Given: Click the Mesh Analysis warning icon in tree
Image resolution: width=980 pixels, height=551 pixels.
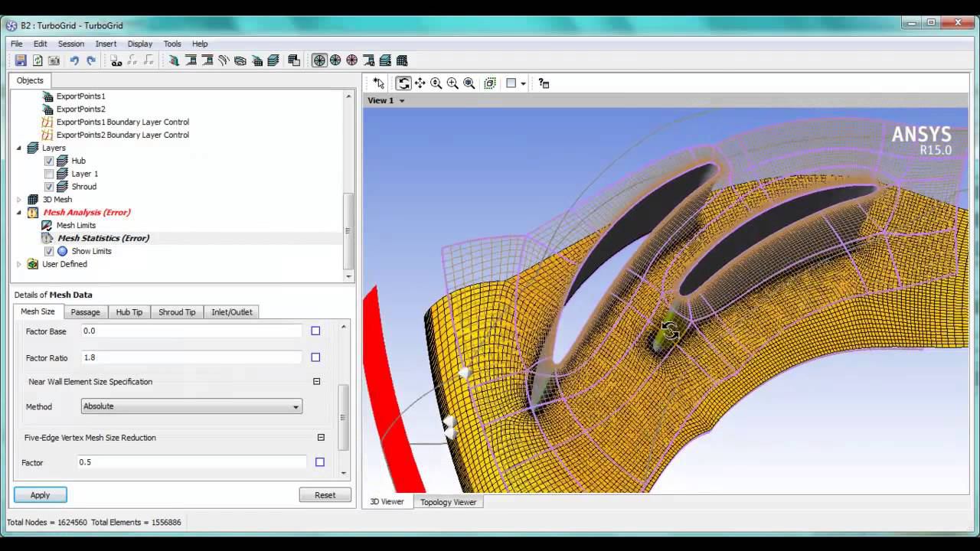Looking at the screenshot, I should 33,212.
